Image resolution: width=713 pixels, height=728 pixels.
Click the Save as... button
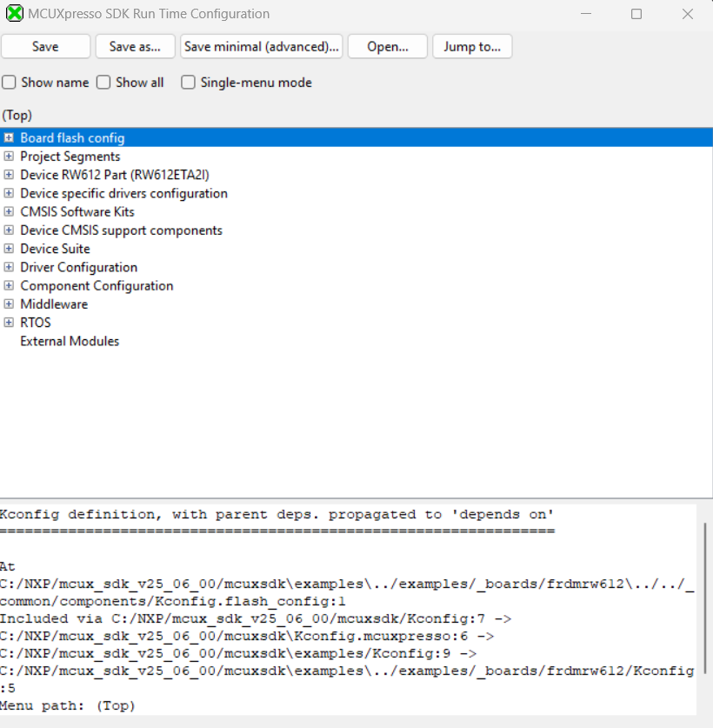click(135, 46)
